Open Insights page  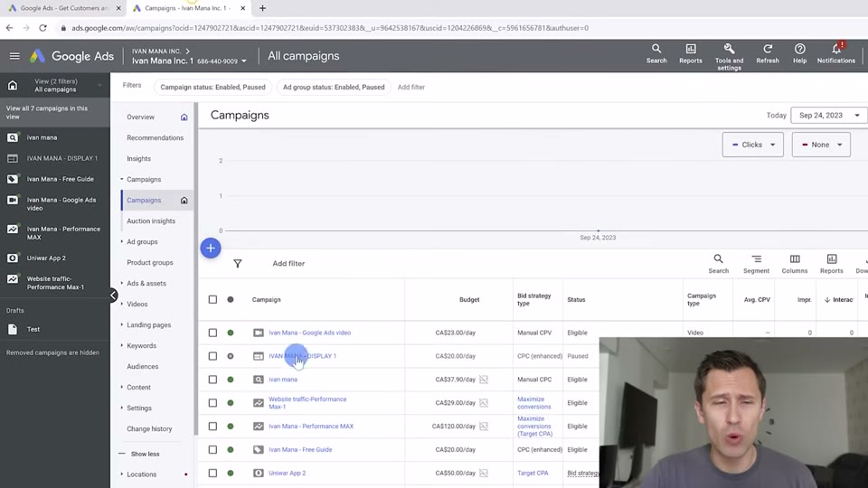(138, 159)
